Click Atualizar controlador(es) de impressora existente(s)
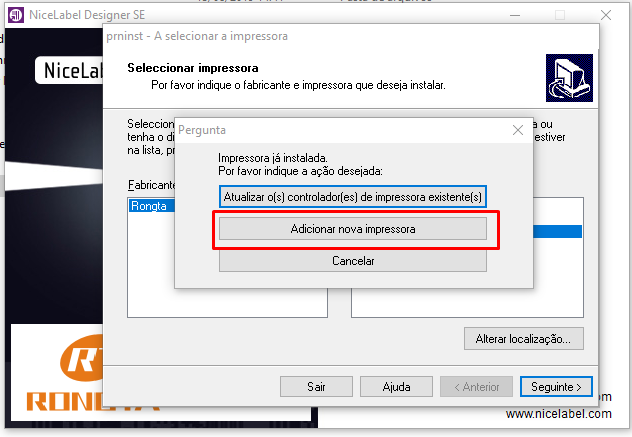 (x=353, y=197)
